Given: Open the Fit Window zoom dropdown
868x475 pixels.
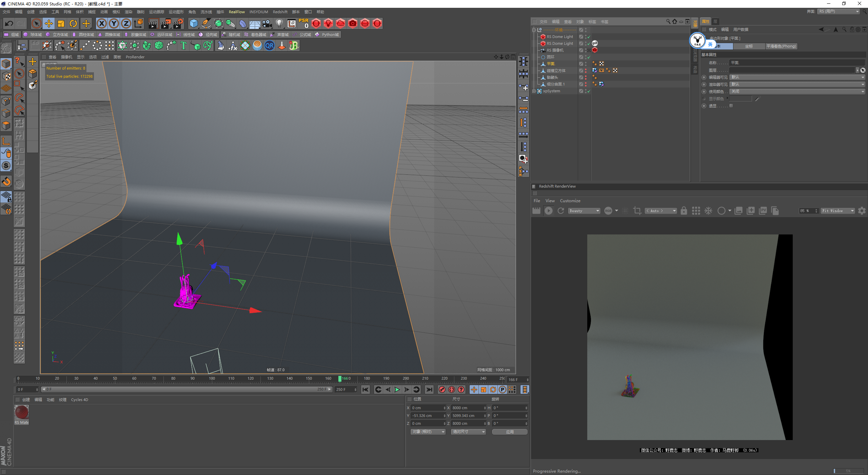Looking at the screenshot, I should [x=837, y=211].
